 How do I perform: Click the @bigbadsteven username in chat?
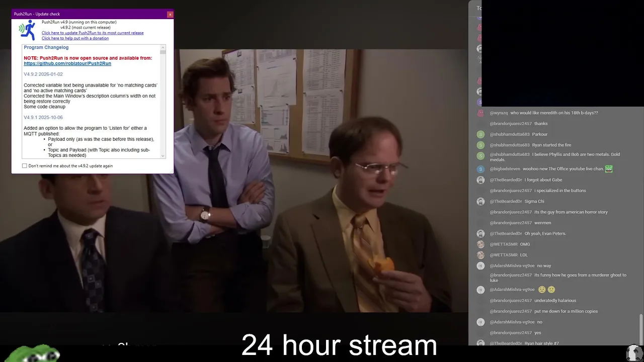pyautogui.click(x=505, y=169)
